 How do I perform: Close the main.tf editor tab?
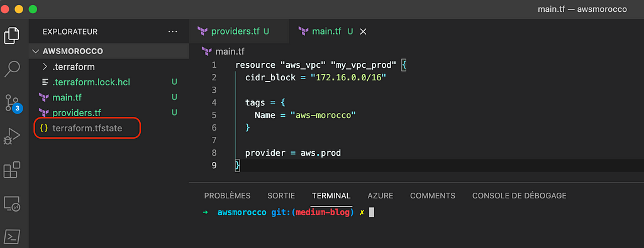pos(363,31)
